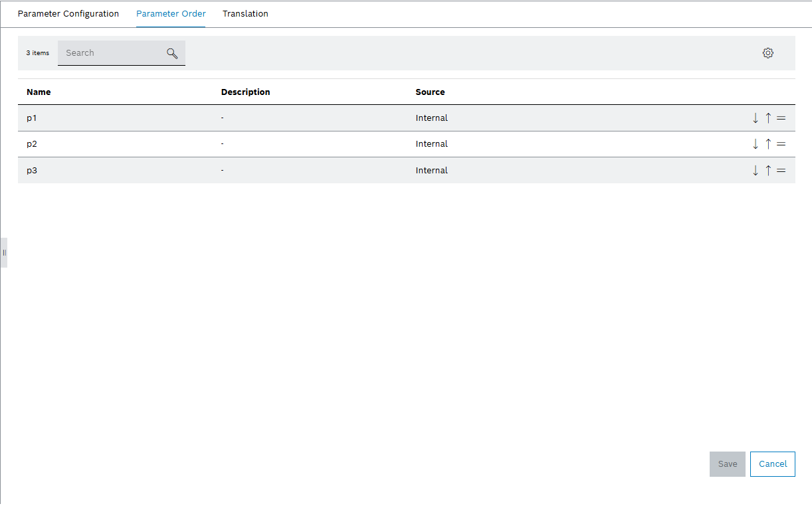Click into the Search input field
The height and width of the screenshot is (506, 812).
pos(110,52)
